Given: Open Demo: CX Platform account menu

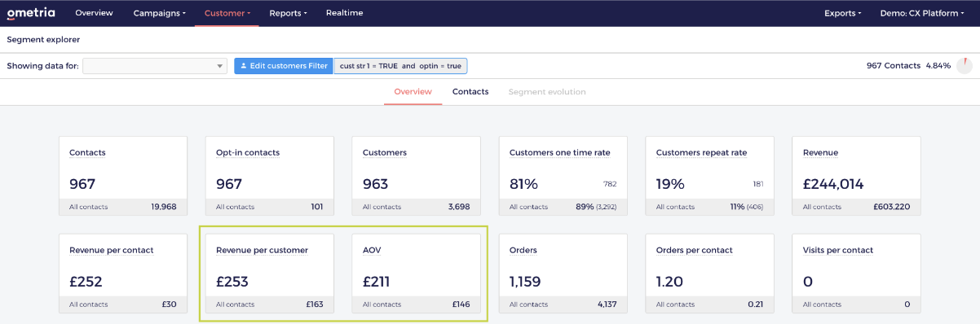Looking at the screenshot, I should tap(921, 13).
